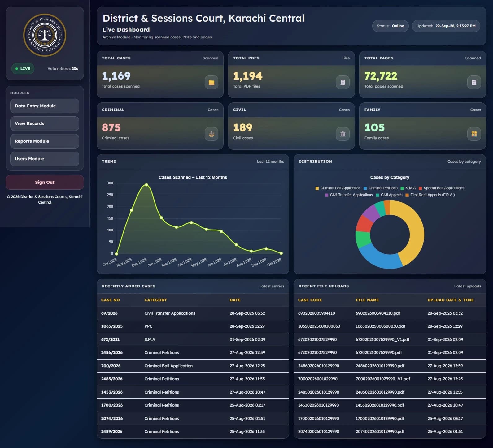Toggle Criminal Petitions legend swatch
Screen dimensions: 493x448
pos(365,188)
